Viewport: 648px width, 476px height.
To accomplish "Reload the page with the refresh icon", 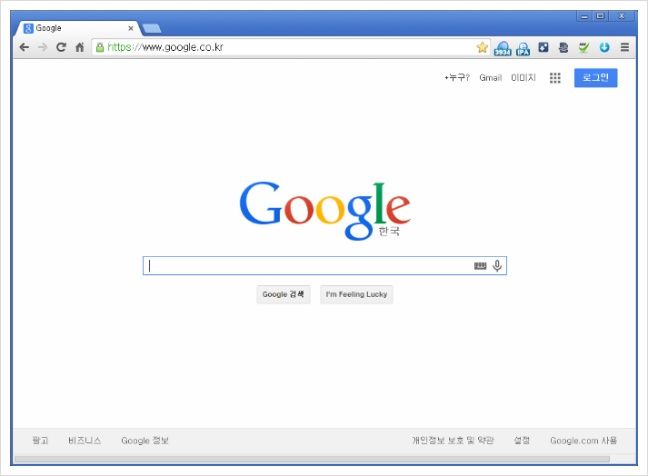I will pyautogui.click(x=61, y=47).
